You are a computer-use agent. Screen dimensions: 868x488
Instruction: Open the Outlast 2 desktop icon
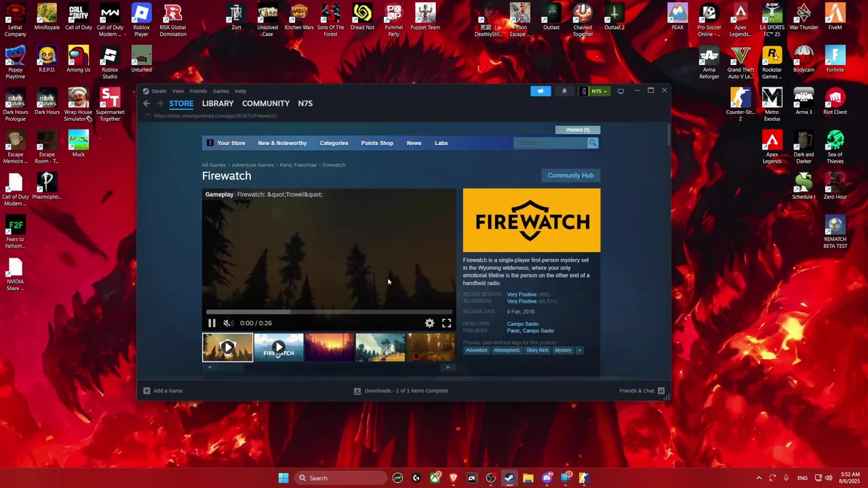[614, 17]
